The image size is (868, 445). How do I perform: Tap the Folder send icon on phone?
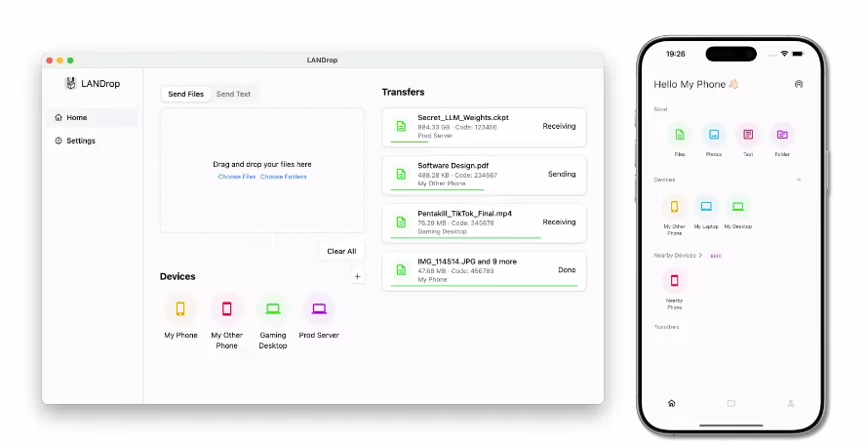pyautogui.click(x=782, y=135)
